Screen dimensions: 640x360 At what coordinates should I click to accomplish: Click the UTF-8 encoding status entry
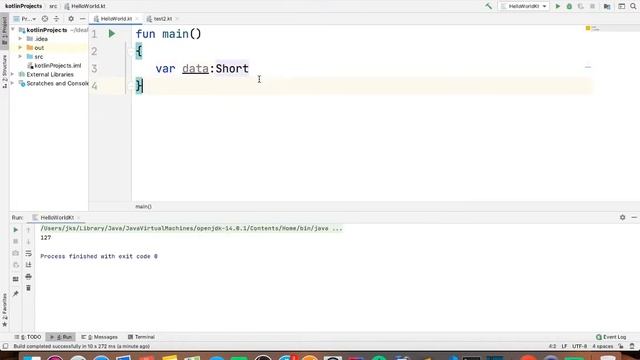pyautogui.click(x=579, y=346)
